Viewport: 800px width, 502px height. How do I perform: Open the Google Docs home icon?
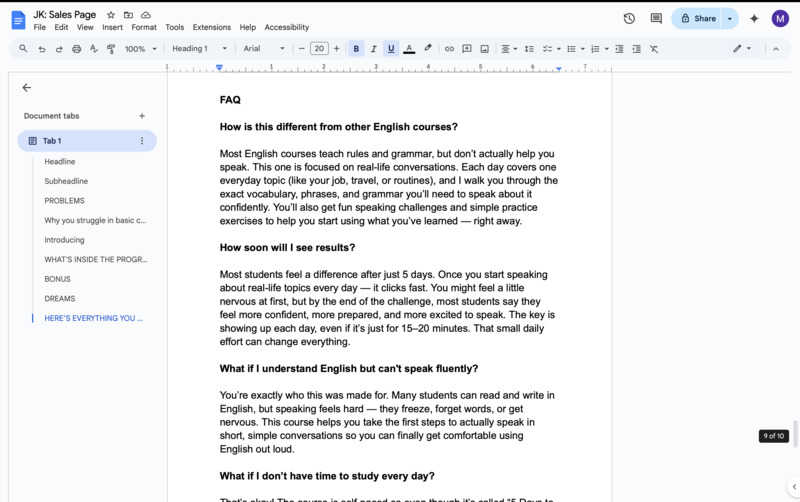click(x=18, y=20)
